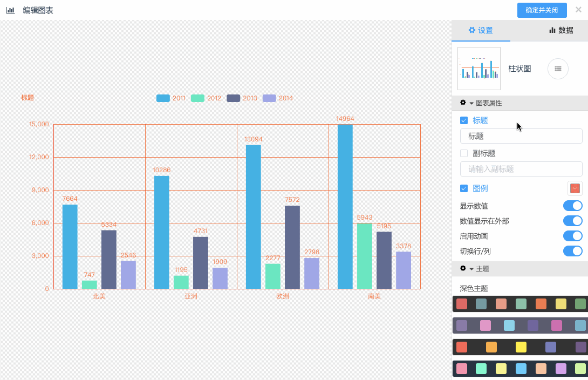Click the gear icon beside 图表属性
The width and height of the screenshot is (588, 380).
click(463, 103)
